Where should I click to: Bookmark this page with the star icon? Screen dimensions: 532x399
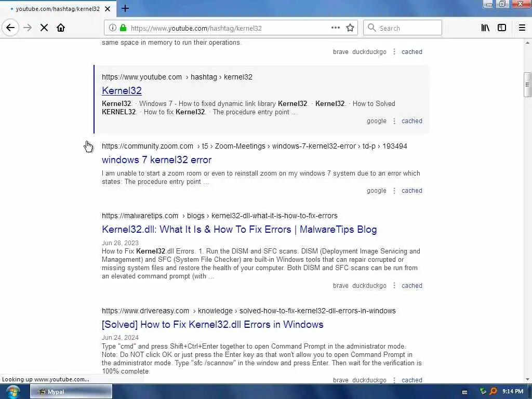tap(350, 28)
